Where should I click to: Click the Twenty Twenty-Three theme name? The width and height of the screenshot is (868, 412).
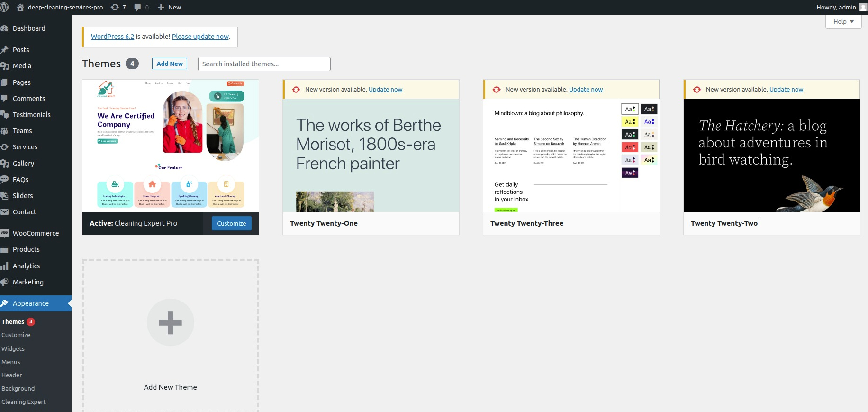tap(527, 223)
